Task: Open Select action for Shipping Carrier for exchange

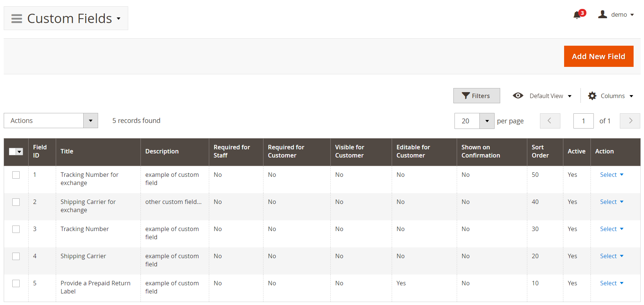Action: pyautogui.click(x=611, y=202)
